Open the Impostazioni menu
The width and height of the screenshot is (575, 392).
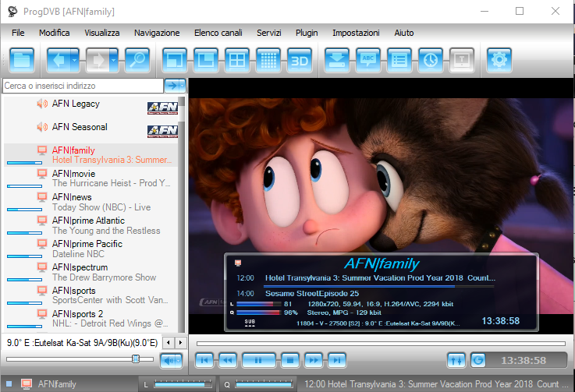pyautogui.click(x=356, y=33)
